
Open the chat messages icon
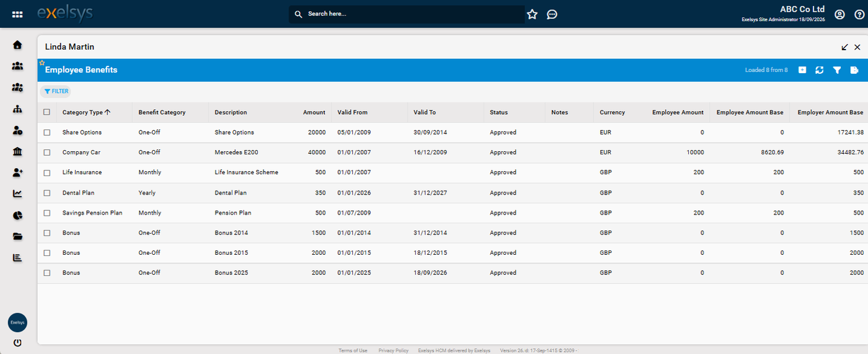[x=552, y=14]
